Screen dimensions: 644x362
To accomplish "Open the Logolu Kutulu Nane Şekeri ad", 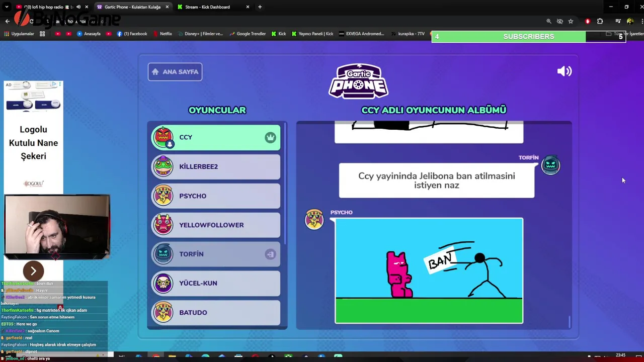I will [33, 143].
